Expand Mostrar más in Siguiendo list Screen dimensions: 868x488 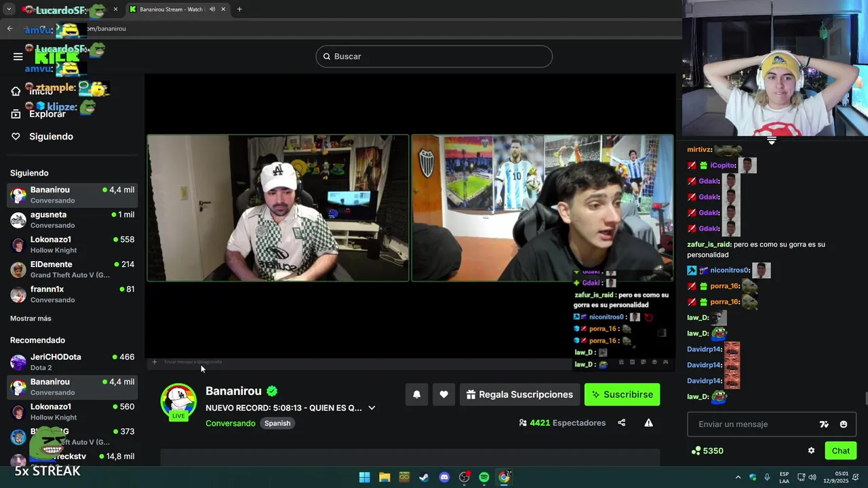tap(31, 319)
